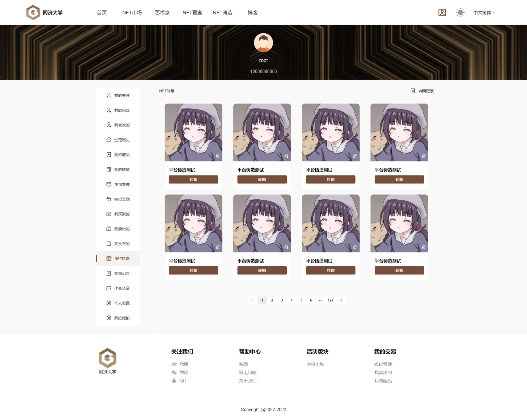The image size is (527, 420).
Task: Go to next page with right chevron
Action: point(341,300)
